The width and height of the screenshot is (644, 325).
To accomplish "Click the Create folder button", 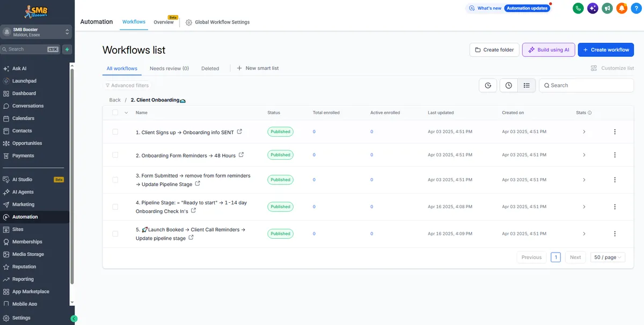I will (494, 50).
